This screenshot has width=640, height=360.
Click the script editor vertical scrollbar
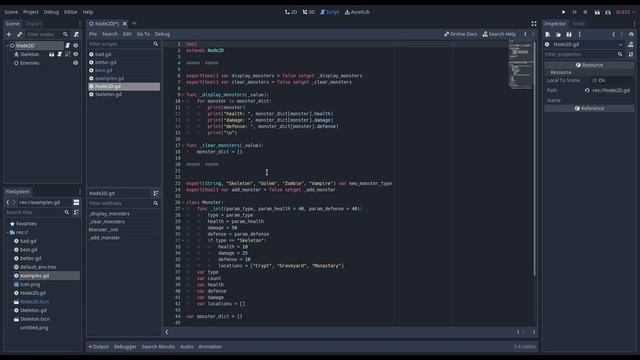[534, 159]
